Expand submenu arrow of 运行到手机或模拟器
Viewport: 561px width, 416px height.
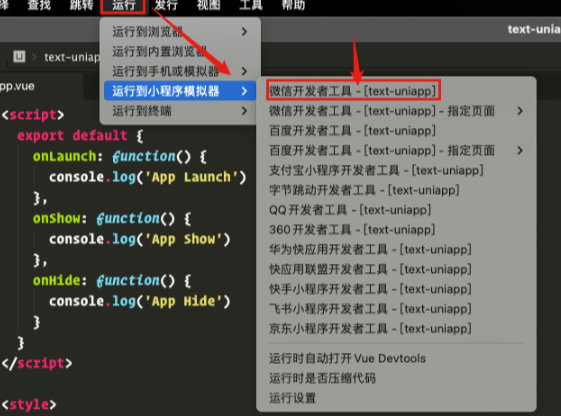click(x=244, y=71)
